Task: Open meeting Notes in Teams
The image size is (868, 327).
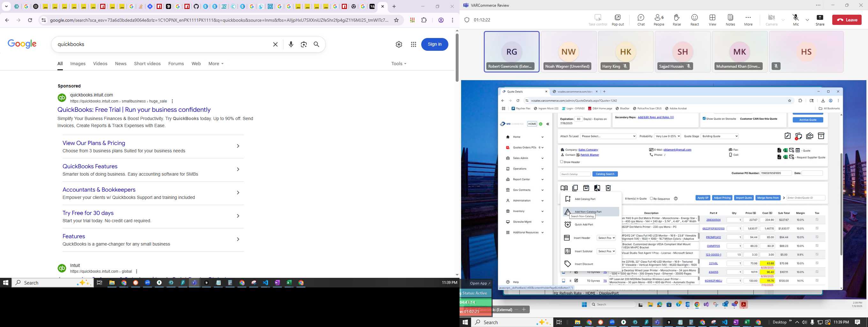Action: pos(730,20)
